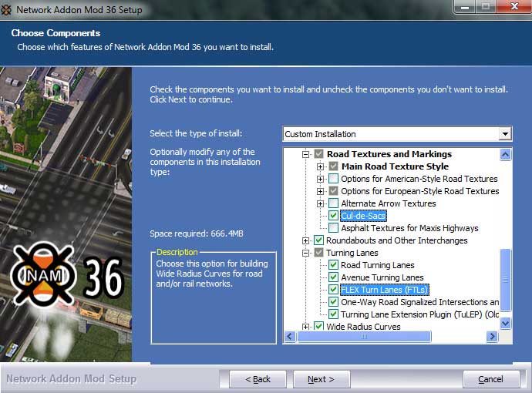This screenshot has width=532, height=393.
Task: Uncheck FLEX Turn Lanes (FTLs)
Action: [334, 290]
